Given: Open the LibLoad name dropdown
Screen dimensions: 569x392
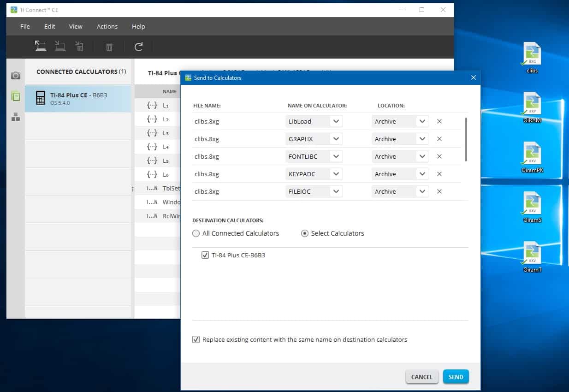Looking at the screenshot, I should point(336,121).
